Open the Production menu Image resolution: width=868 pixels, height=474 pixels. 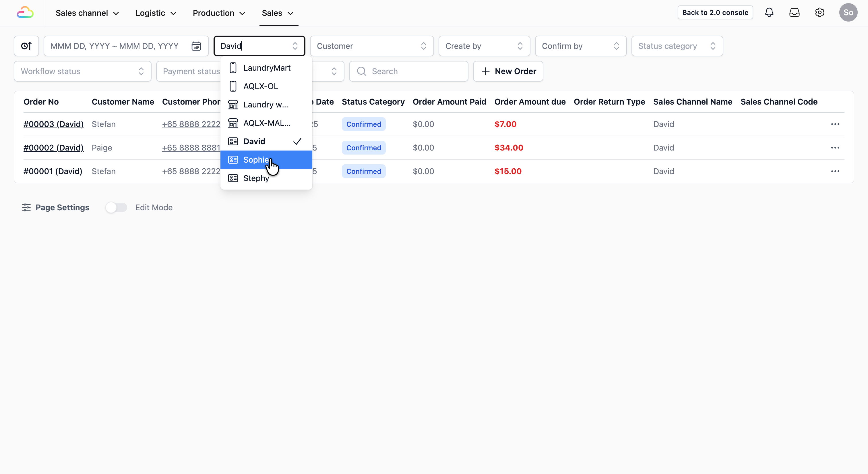point(219,13)
